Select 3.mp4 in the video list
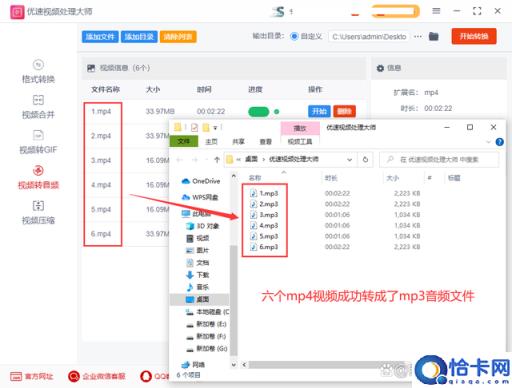 [101, 160]
